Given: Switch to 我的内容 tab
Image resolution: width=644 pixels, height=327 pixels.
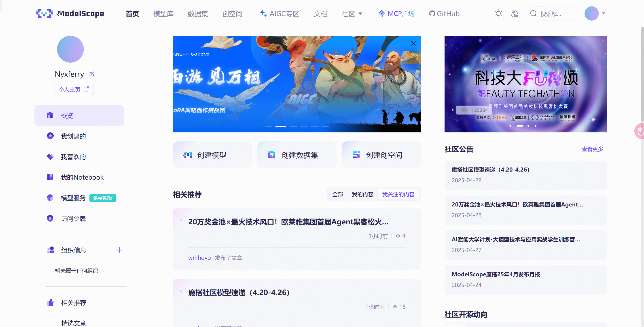Looking at the screenshot, I should (362, 194).
